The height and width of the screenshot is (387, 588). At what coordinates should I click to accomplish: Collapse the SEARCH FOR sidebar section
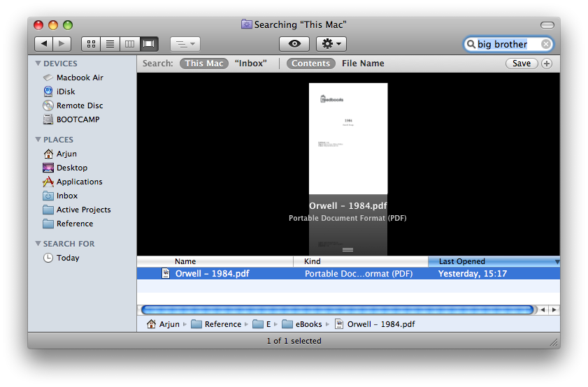click(38, 244)
